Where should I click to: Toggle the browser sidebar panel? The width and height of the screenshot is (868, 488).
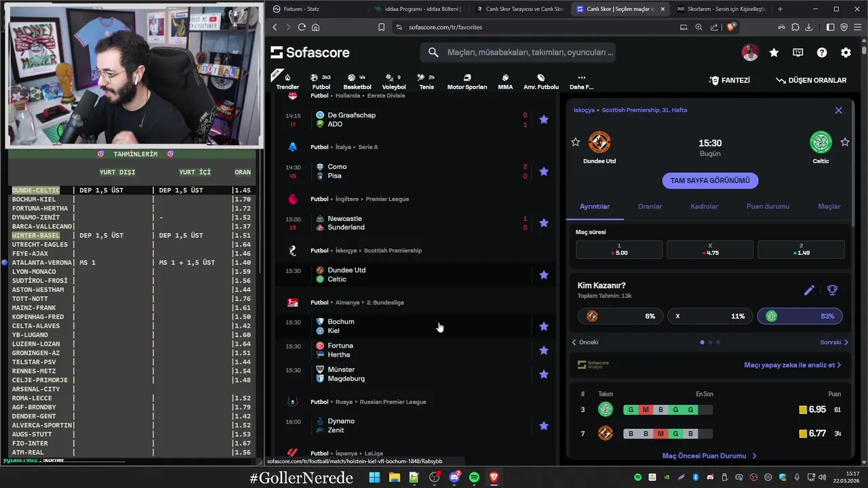[830, 27]
